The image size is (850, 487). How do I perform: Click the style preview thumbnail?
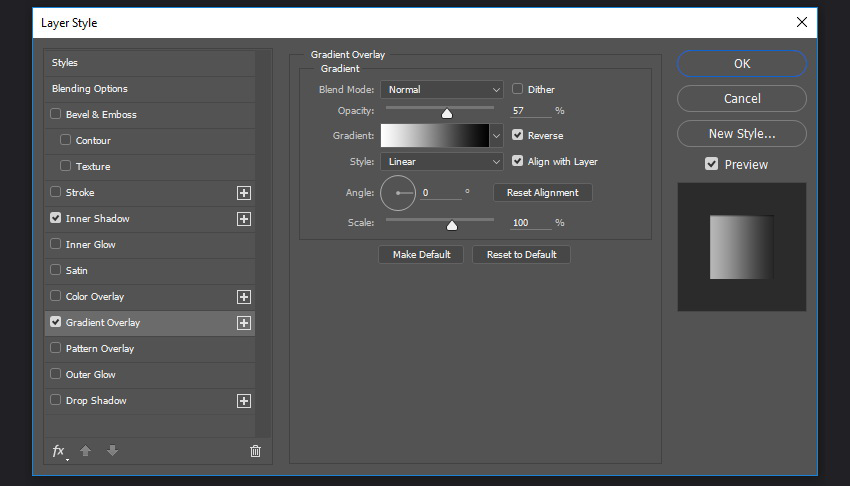(x=742, y=247)
